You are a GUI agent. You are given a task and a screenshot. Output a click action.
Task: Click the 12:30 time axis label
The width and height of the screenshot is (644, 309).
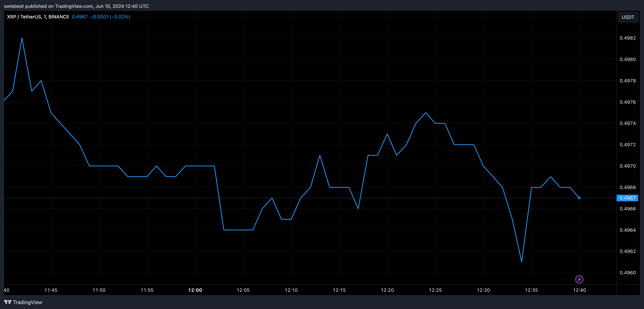483,290
